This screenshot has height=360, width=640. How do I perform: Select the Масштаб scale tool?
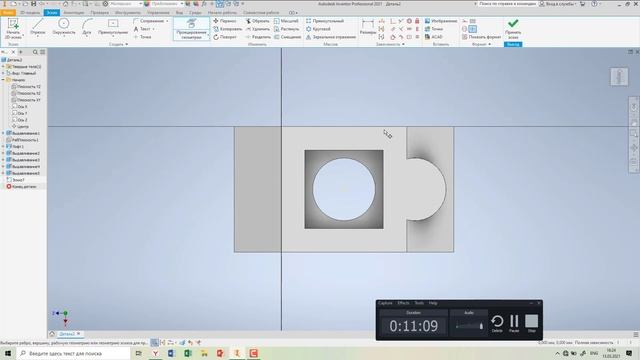pyautogui.click(x=286, y=21)
